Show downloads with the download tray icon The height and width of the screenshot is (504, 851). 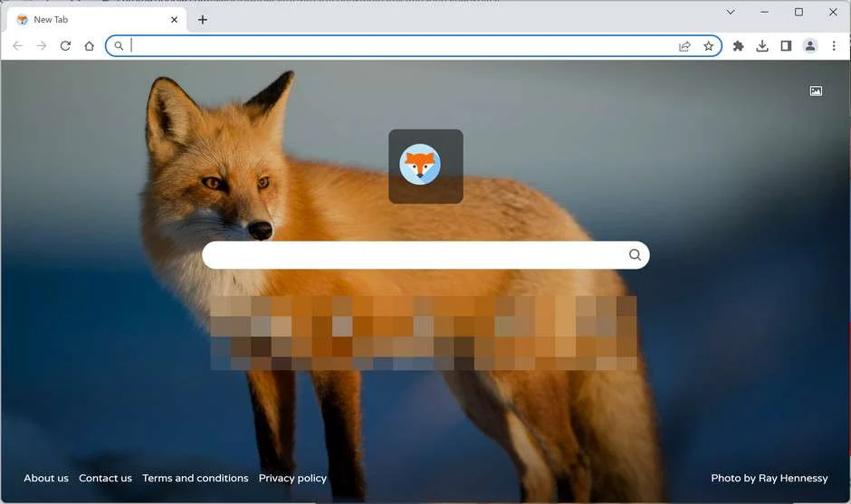(762, 46)
